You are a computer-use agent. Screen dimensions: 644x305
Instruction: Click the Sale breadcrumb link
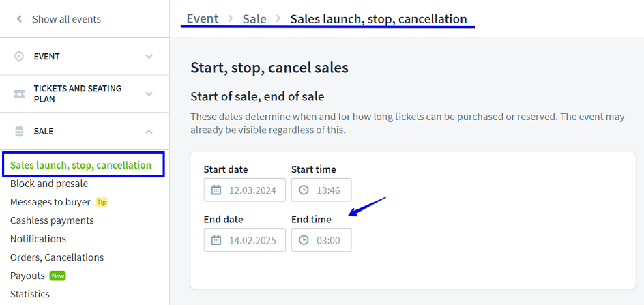tap(254, 19)
